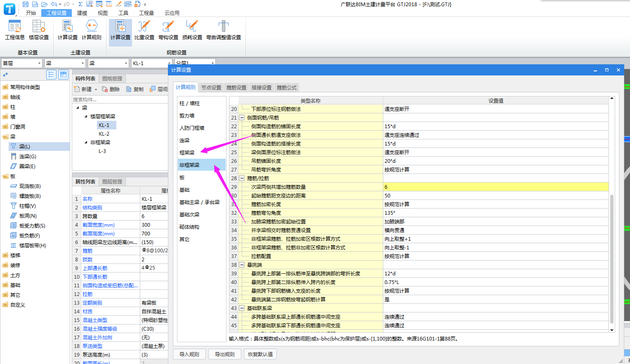Collapse the 悬挑端 group row
The height and width of the screenshot is (364, 630).
click(242, 265)
